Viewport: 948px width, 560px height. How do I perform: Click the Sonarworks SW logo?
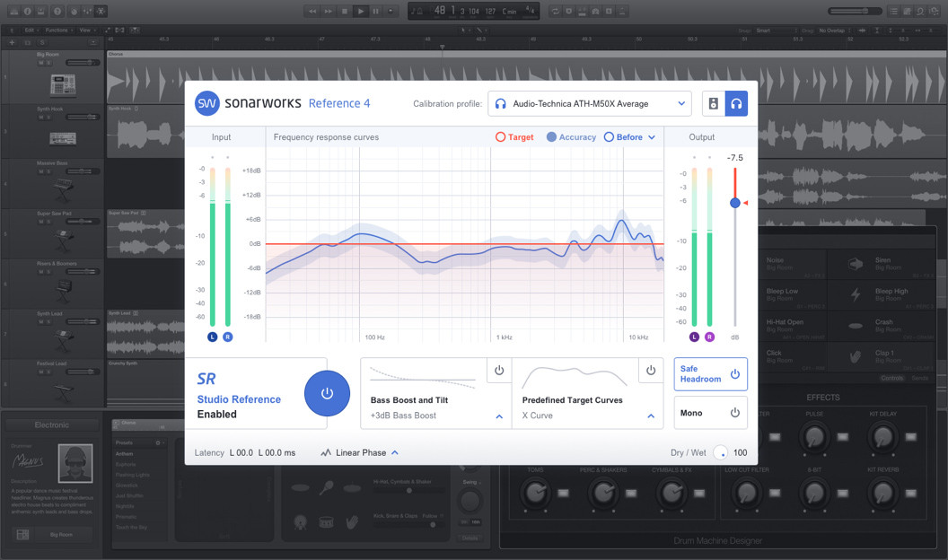(x=206, y=103)
